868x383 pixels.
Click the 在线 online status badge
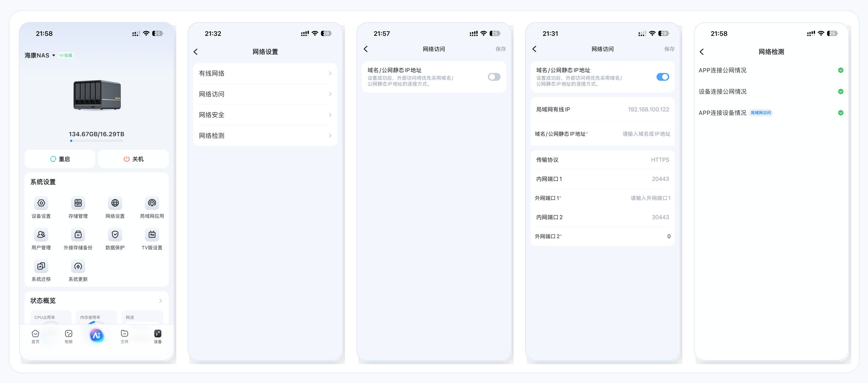pyautogui.click(x=66, y=55)
